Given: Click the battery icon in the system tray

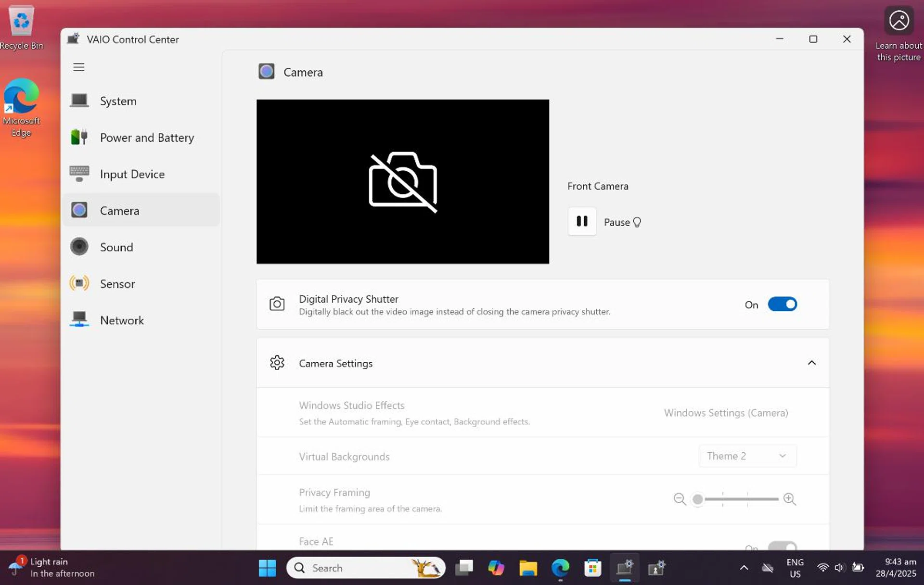Looking at the screenshot, I should coord(858,568).
